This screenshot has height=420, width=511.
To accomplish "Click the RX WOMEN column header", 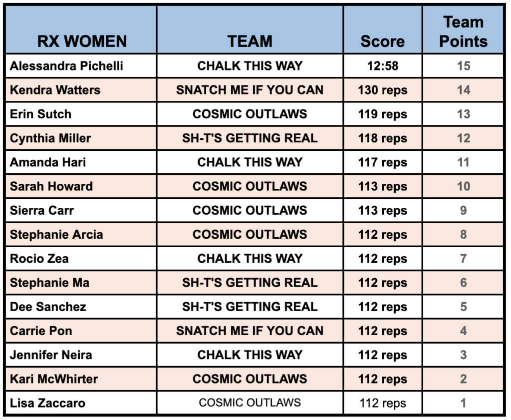I will click(82, 41).
